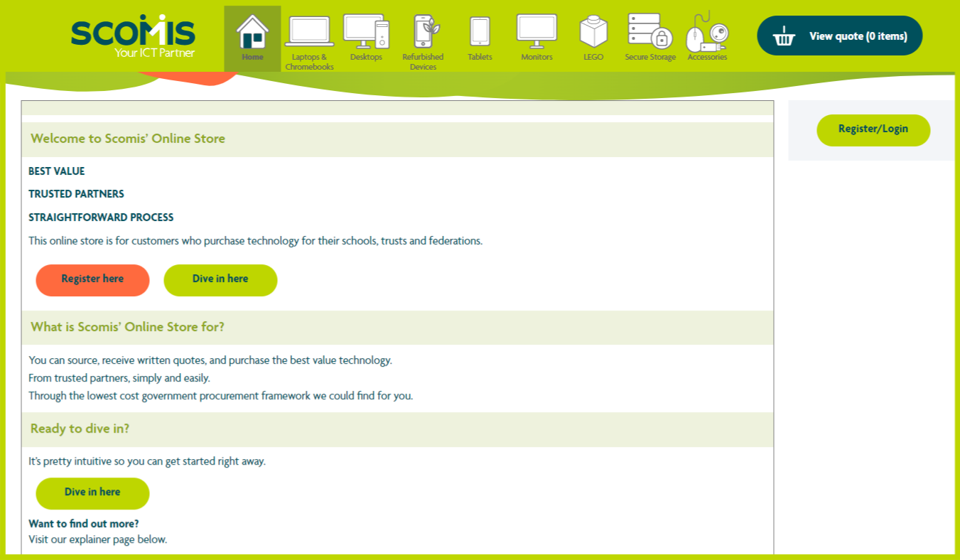This screenshot has width=960, height=560.
Task: Open Laptops & Chromebooks category icon
Action: point(309,32)
